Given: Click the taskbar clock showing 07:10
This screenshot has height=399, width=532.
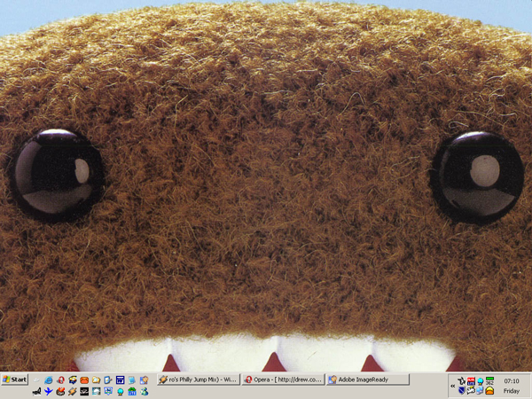Looking at the screenshot, I should [512, 381].
